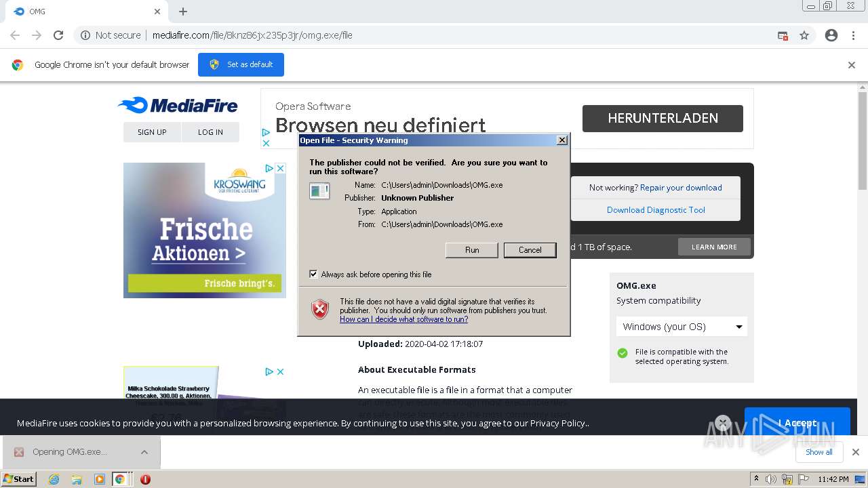The height and width of the screenshot is (488, 868).
Task: Click the green compatibility check icon
Action: (x=623, y=353)
